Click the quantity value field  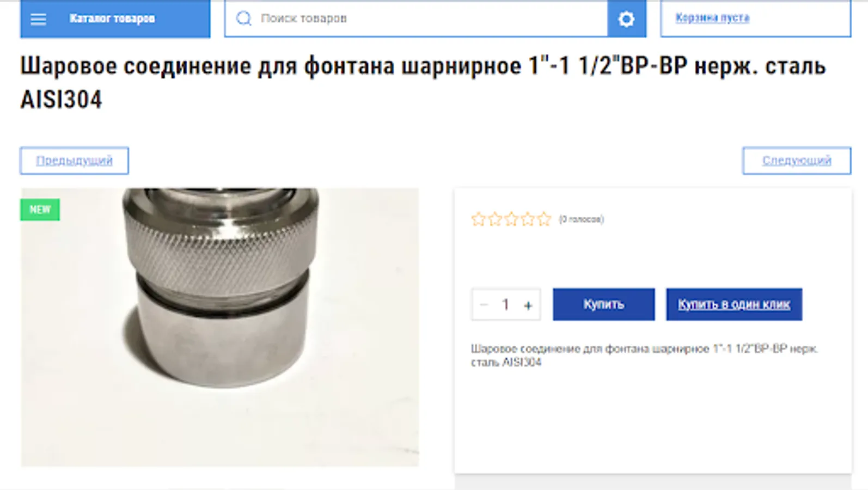(505, 305)
